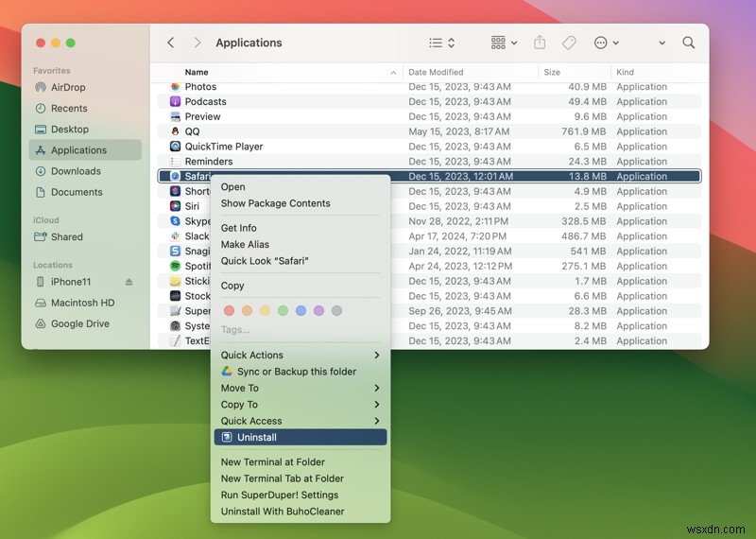Select the Reminders app icon
The image size is (756, 539).
(x=175, y=161)
